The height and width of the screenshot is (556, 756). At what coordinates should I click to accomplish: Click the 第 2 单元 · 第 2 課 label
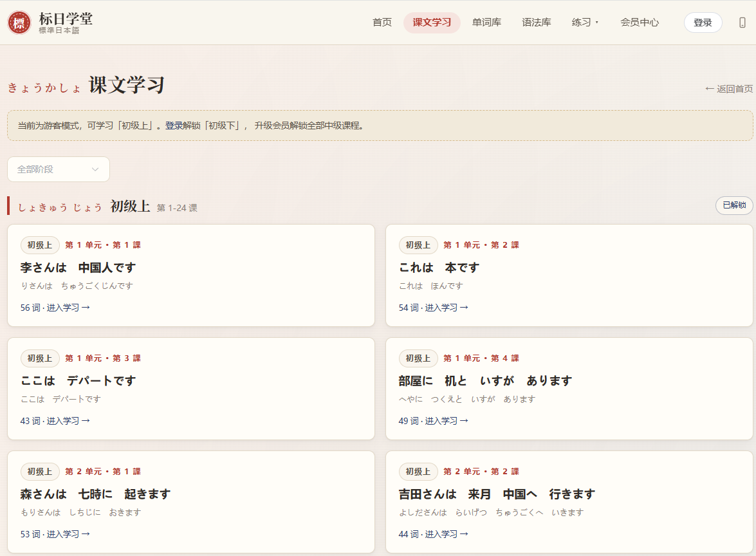[x=481, y=472]
